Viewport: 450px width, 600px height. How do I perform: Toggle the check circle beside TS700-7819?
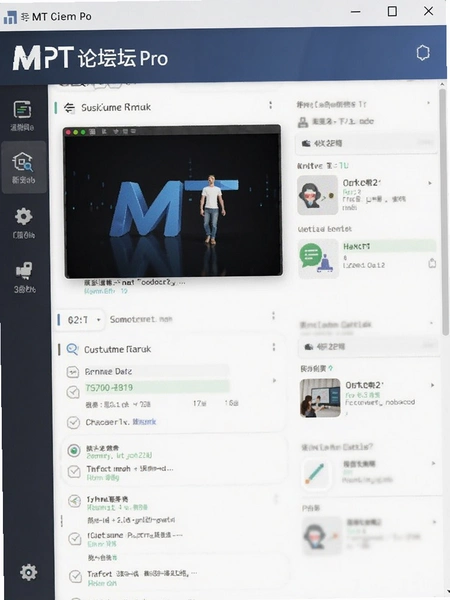[x=73, y=393]
